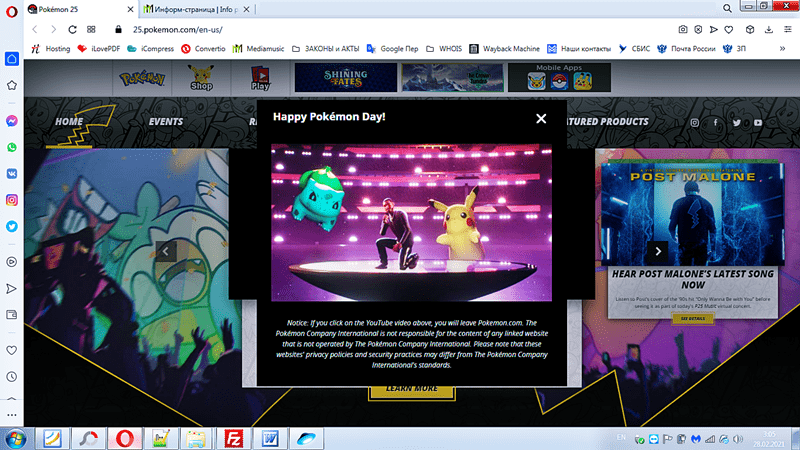Open volume control in system tray
This screenshot has height=450, width=800.
tap(738, 439)
